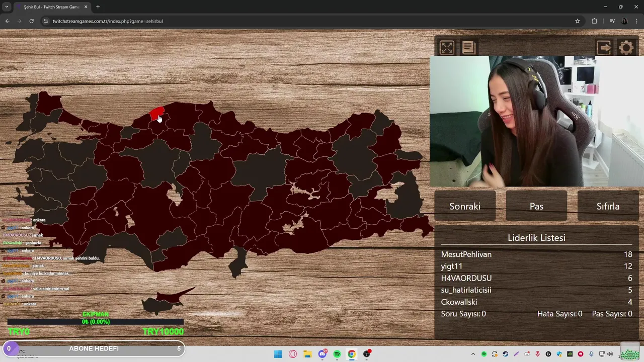644x362 pixels.
Task: Go back to the previous page
Action: 7,21
